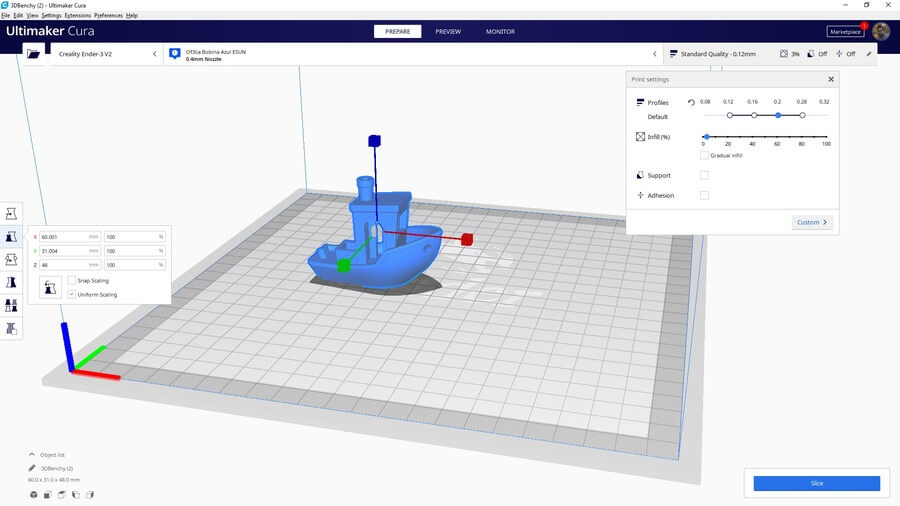Screen dimensions: 900x506
Task: Expand the material and nozzle selector chevron
Action: [655, 54]
